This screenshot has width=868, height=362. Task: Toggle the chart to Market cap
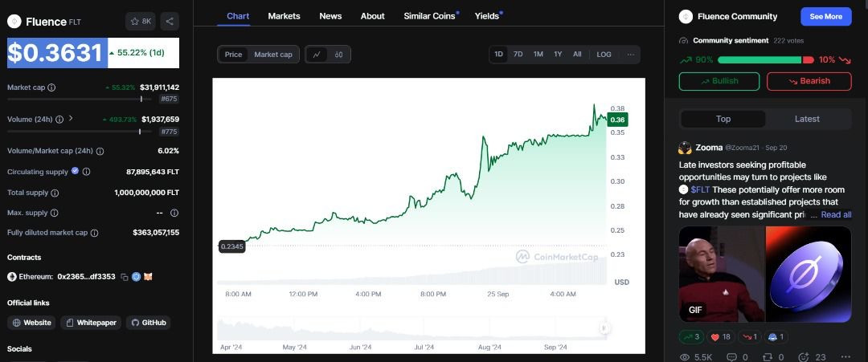pyautogui.click(x=273, y=55)
